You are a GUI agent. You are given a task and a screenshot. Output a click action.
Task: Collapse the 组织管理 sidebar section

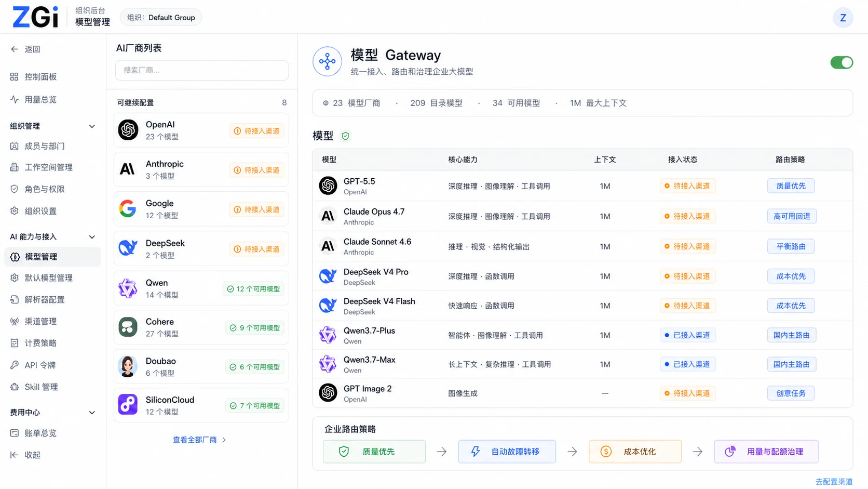point(92,126)
